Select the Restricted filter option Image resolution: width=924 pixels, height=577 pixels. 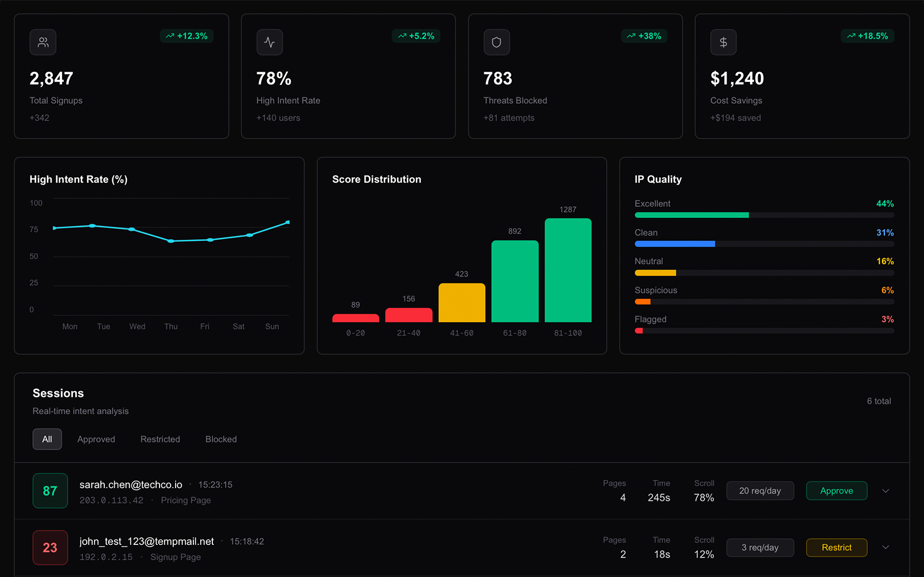[x=160, y=439]
